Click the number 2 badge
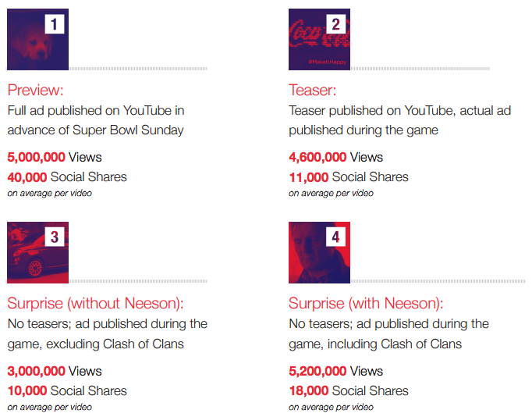532x417 pixels. [336, 24]
